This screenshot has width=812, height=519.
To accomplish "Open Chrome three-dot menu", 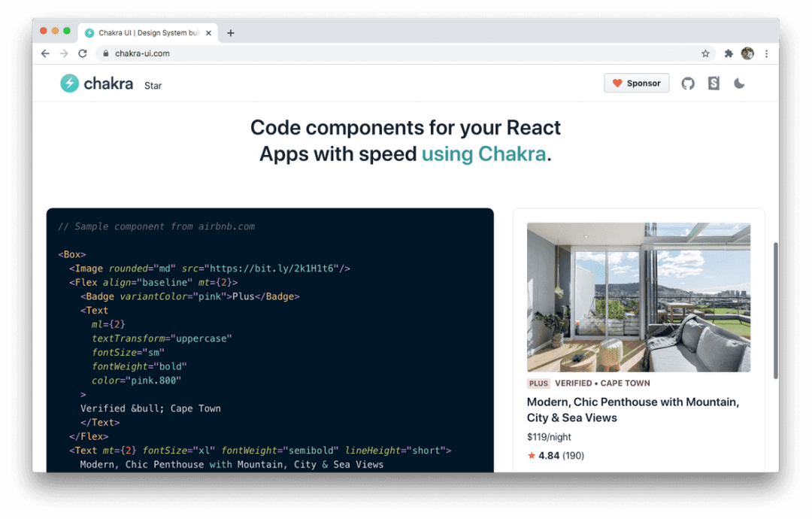I will (x=766, y=53).
